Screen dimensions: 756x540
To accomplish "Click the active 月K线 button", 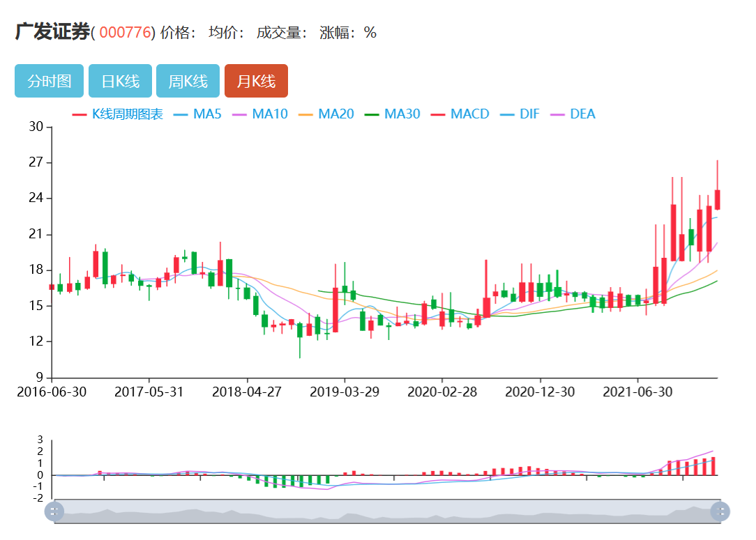I will pyautogui.click(x=256, y=81).
